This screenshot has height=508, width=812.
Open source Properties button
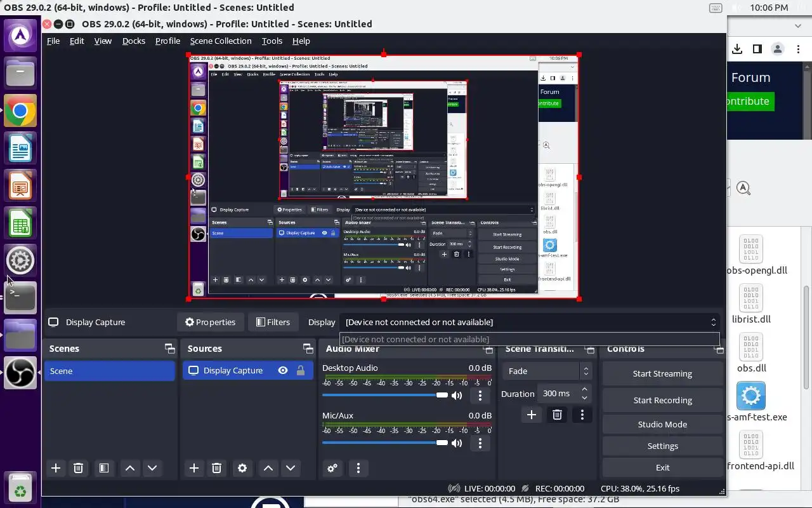pos(210,322)
